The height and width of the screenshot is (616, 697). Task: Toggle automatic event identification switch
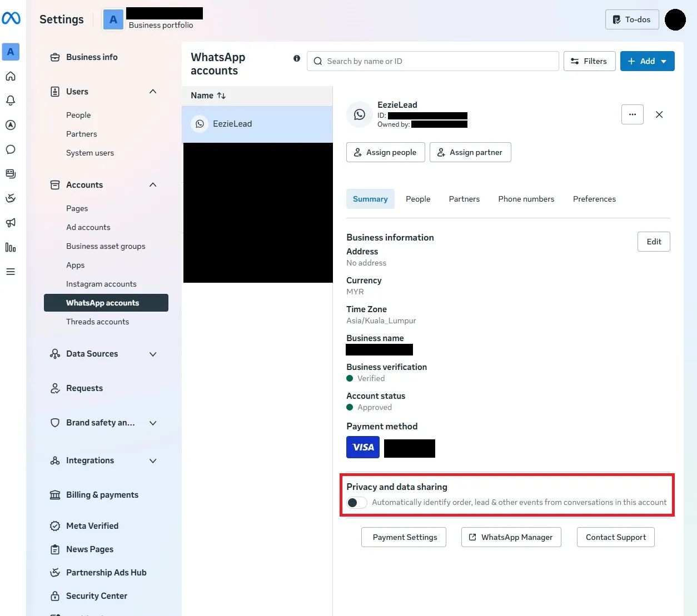pos(357,503)
